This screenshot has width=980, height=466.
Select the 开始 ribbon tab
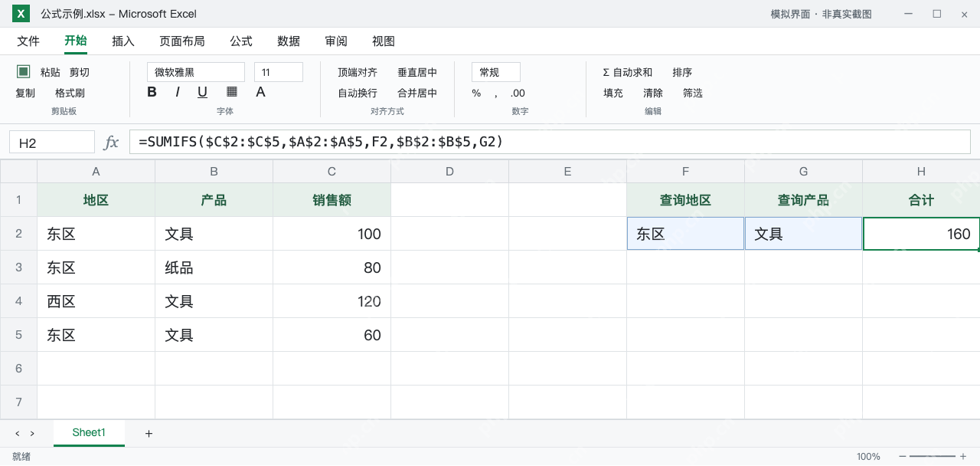(x=76, y=41)
